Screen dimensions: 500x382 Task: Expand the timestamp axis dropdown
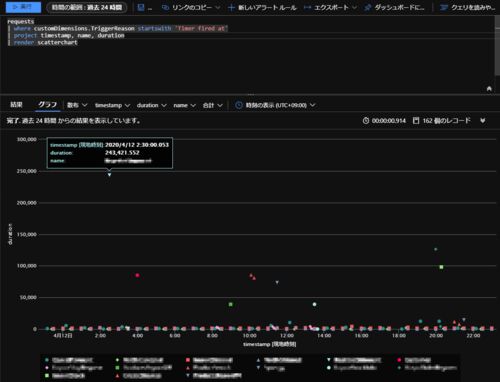tap(112, 105)
